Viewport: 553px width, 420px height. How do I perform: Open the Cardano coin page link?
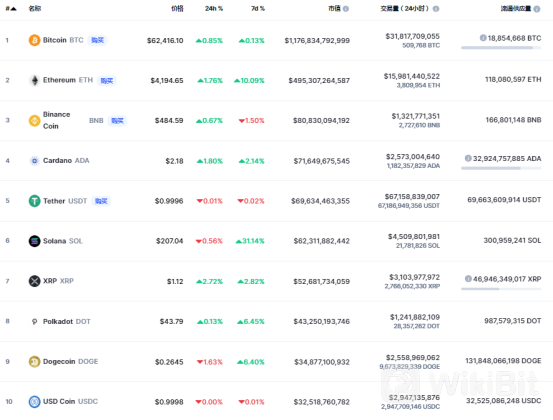[57, 160]
